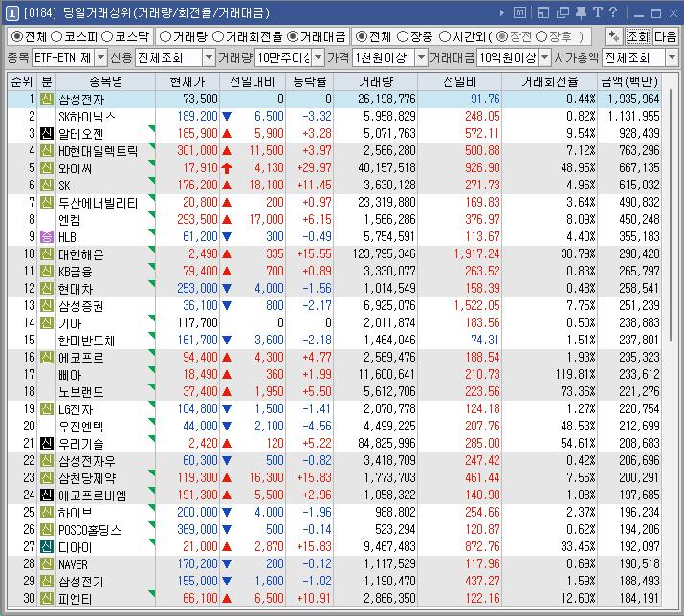Click the boxed 'm' icon in title bar
The width and height of the screenshot is (684, 616).
tap(519, 12)
